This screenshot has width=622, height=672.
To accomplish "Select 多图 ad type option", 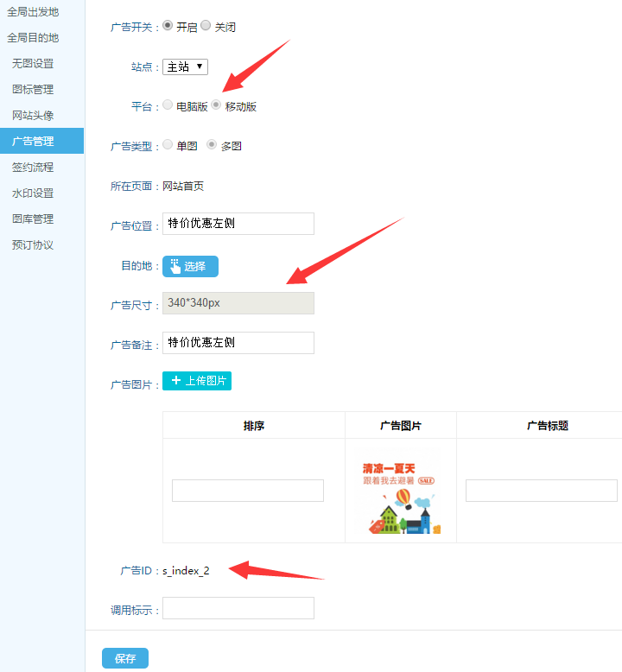I will coord(212,145).
